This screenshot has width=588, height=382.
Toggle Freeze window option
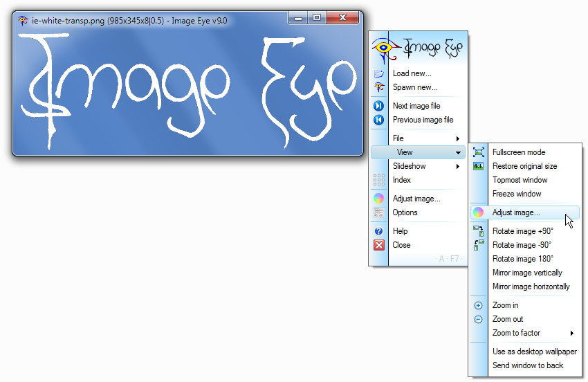[x=517, y=194]
